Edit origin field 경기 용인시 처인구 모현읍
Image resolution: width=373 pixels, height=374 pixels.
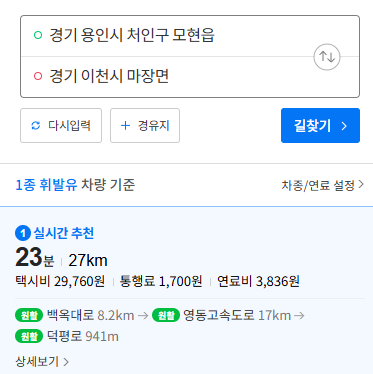tap(167, 36)
